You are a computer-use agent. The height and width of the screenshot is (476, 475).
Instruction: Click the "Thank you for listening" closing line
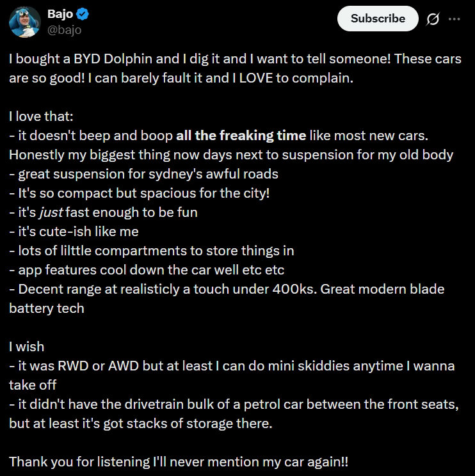tap(179, 461)
